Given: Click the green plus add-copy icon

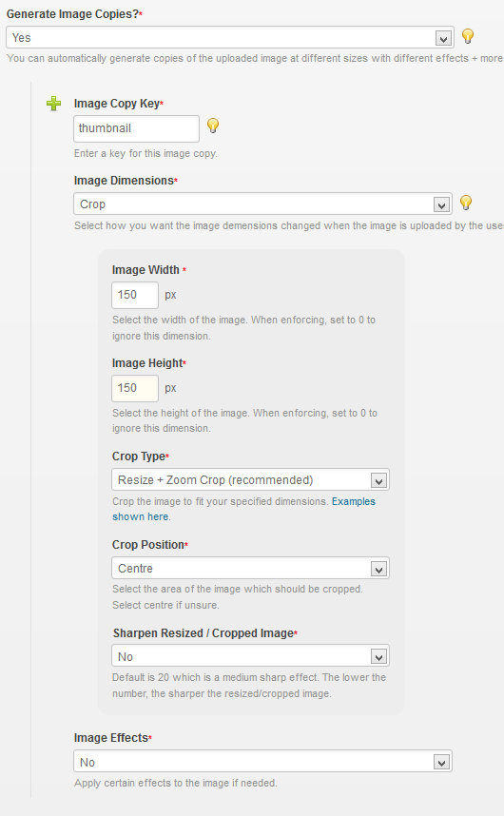Looking at the screenshot, I should tap(53, 104).
